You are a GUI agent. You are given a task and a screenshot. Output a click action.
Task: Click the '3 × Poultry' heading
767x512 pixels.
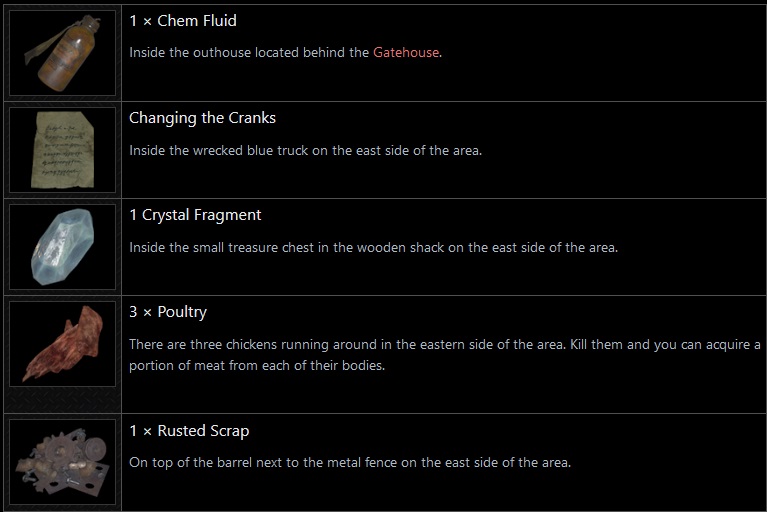(x=168, y=312)
